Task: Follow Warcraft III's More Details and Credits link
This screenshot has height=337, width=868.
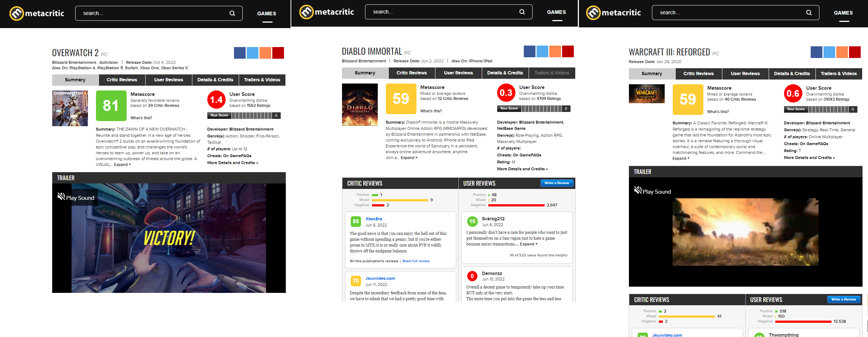Action: pyautogui.click(x=809, y=158)
